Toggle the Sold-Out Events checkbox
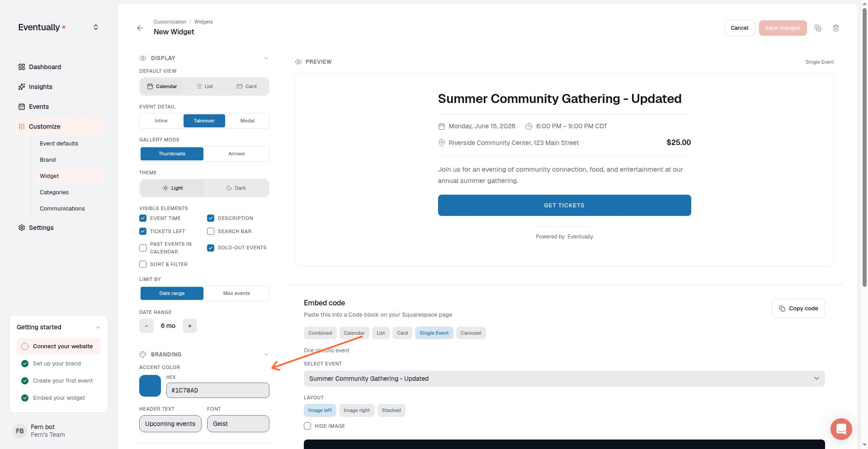This screenshot has width=868, height=449. pyautogui.click(x=211, y=248)
